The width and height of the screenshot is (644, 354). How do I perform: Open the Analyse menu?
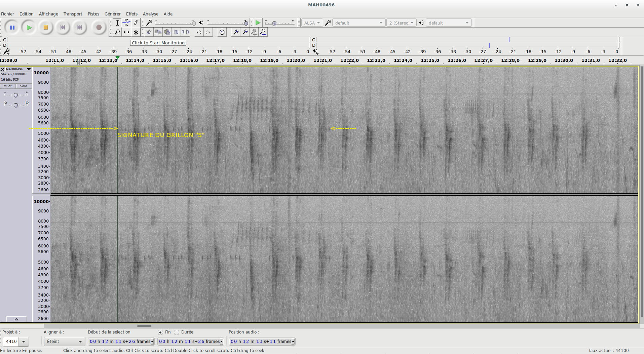(150, 14)
